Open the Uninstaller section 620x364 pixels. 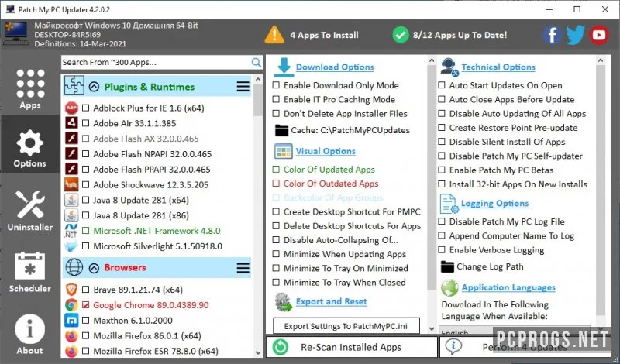click(30, 211)
